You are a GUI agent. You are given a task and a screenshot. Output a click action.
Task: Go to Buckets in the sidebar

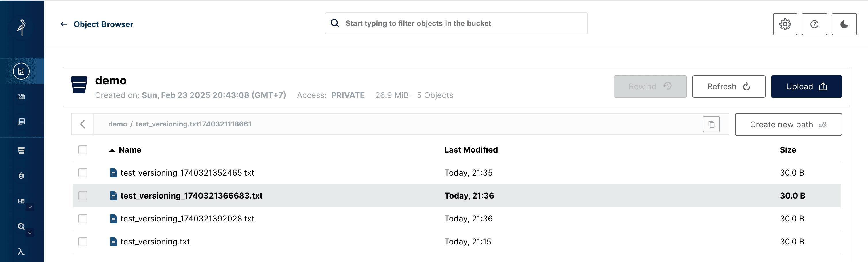tap(21, 150)
